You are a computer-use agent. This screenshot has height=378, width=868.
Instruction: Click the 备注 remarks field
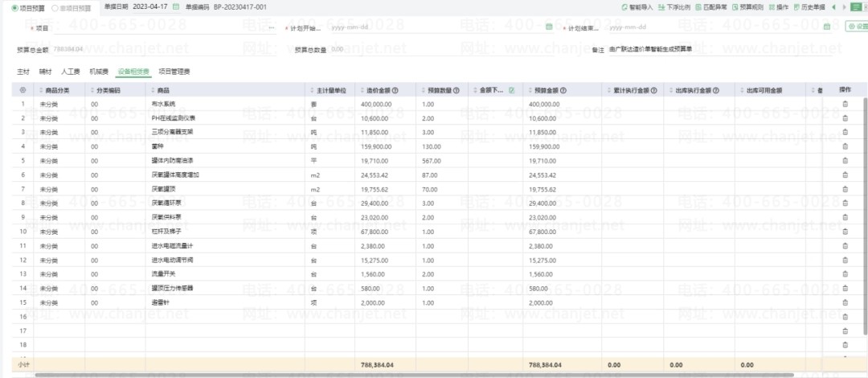click(x=719, y=49)
